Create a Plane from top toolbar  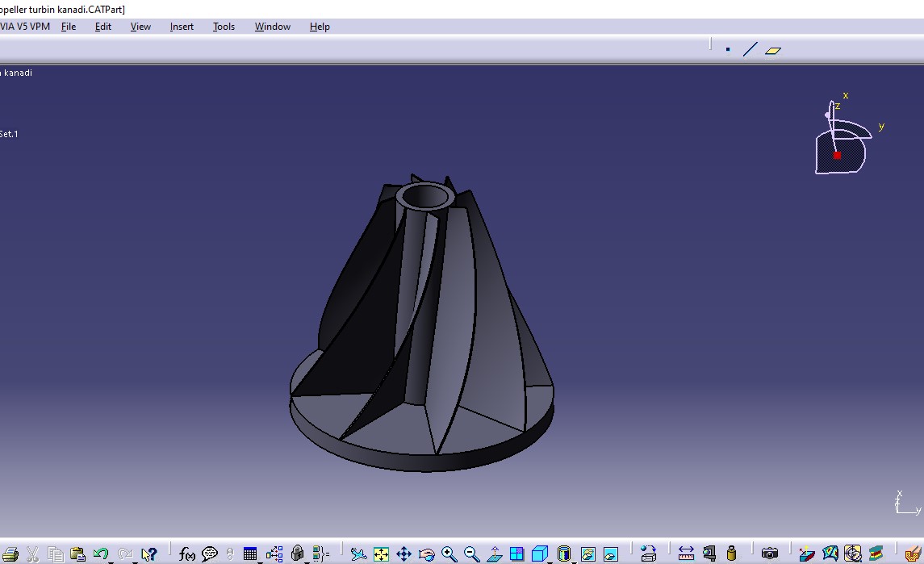[x=772, y=51]
